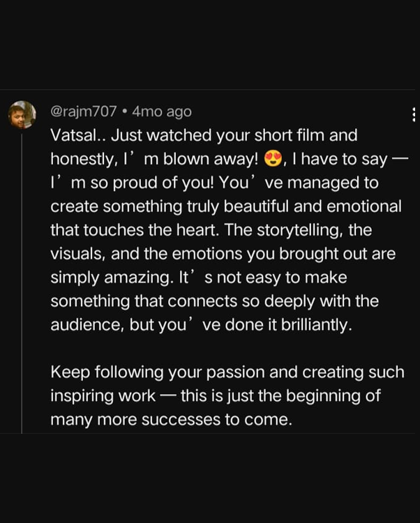
Task: Click the dot separator after the username
Action: [x=124, y=112]
